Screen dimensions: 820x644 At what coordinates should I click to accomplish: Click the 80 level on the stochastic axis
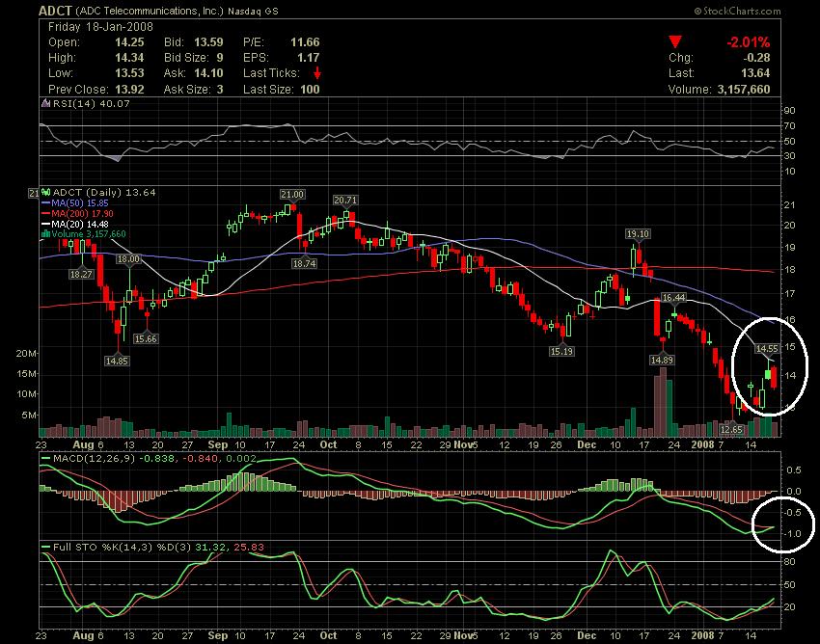coord(789,562)
